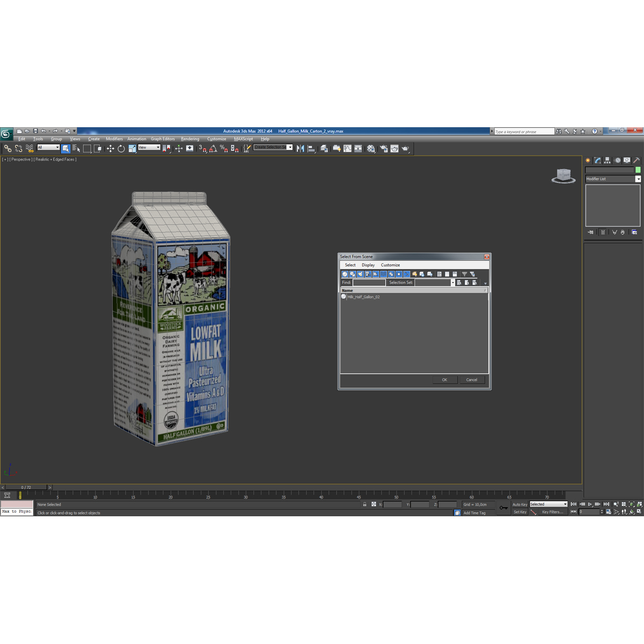Click the Align tool icon

click(x=311, y=148)
